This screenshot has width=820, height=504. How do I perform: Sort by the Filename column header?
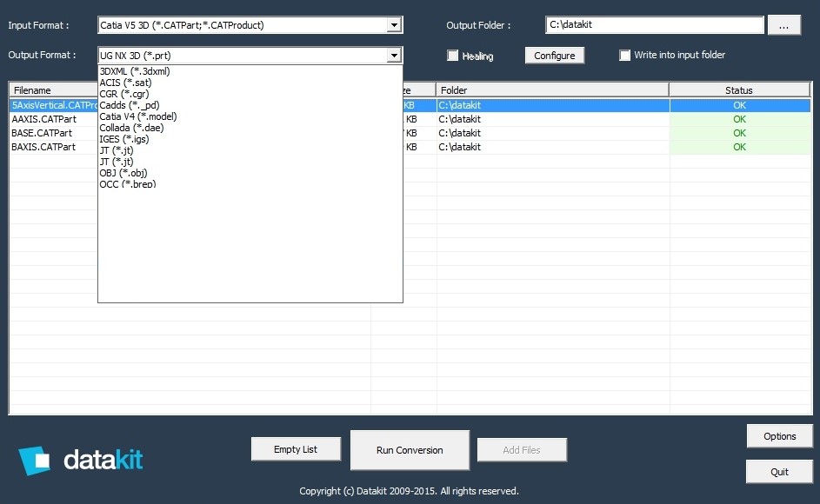(53, 90)
